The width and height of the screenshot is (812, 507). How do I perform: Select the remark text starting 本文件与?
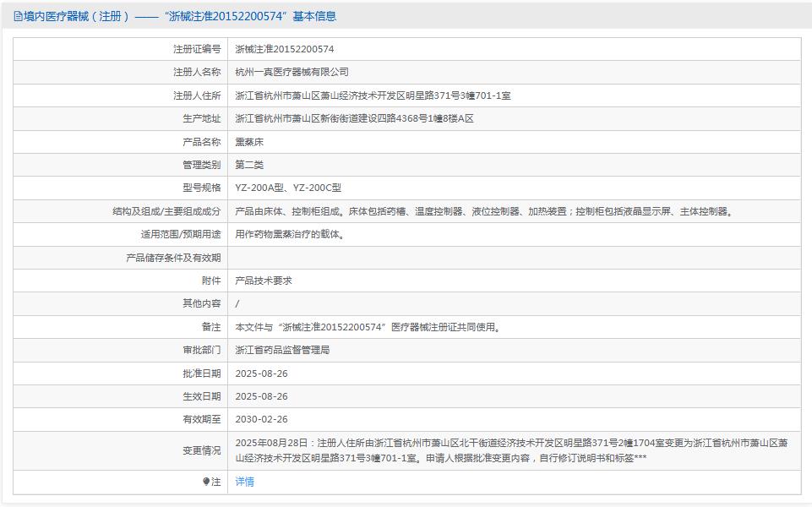pos(368,327)
